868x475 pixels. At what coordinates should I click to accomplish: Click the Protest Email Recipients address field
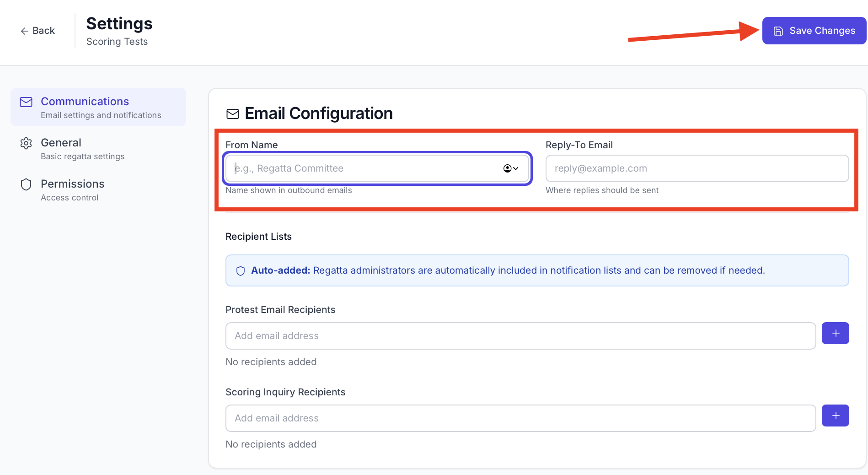[x=520, y=336]
